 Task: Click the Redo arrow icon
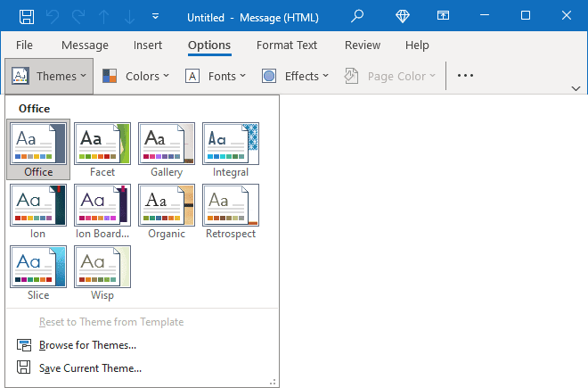coord(78,17)
